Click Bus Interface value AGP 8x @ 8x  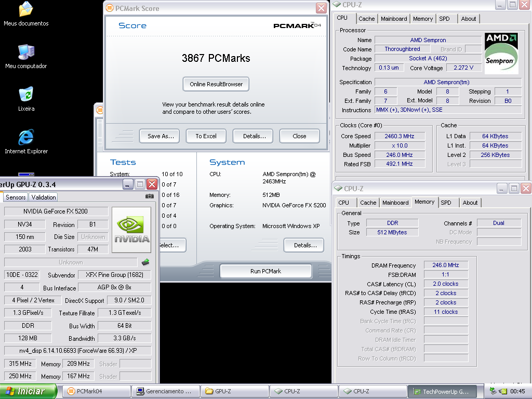[x=114, y=287]
